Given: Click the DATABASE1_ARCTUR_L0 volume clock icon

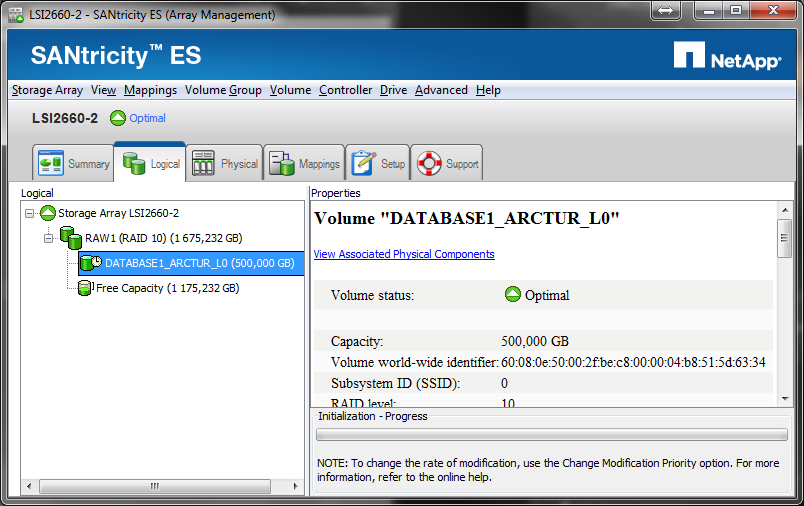Looking at the screenshot, I should (x=91, y=262).
